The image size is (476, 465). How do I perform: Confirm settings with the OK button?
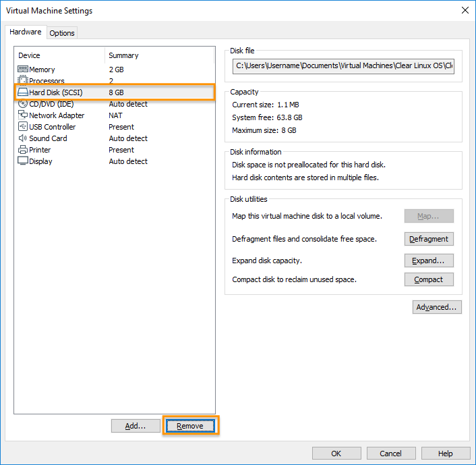point(336,454)
